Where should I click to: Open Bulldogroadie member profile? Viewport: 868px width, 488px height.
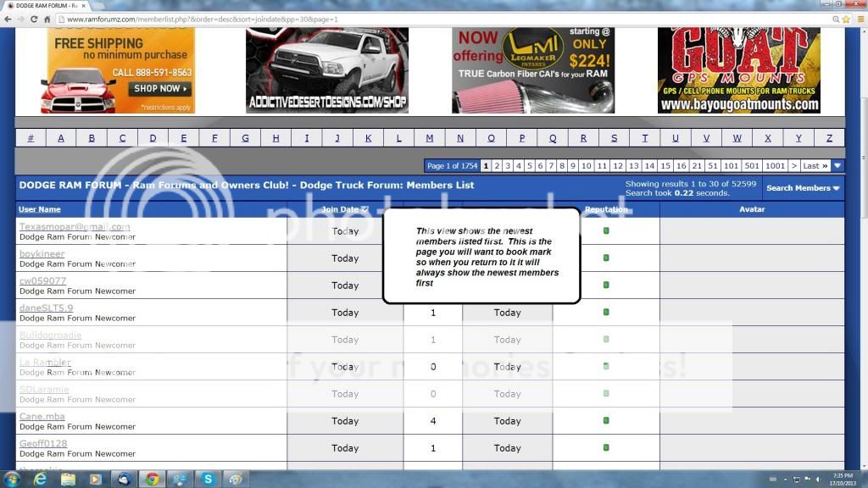pos(50,335)
